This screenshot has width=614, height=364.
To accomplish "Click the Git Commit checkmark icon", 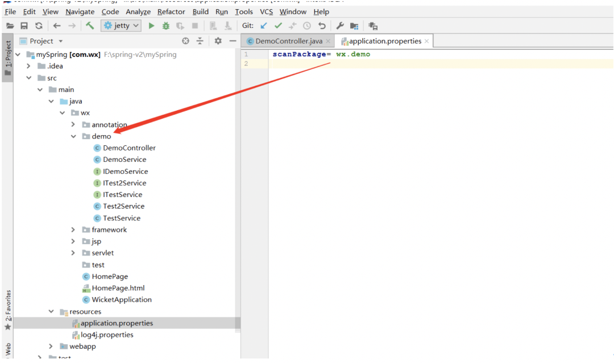I will (279, 26).
